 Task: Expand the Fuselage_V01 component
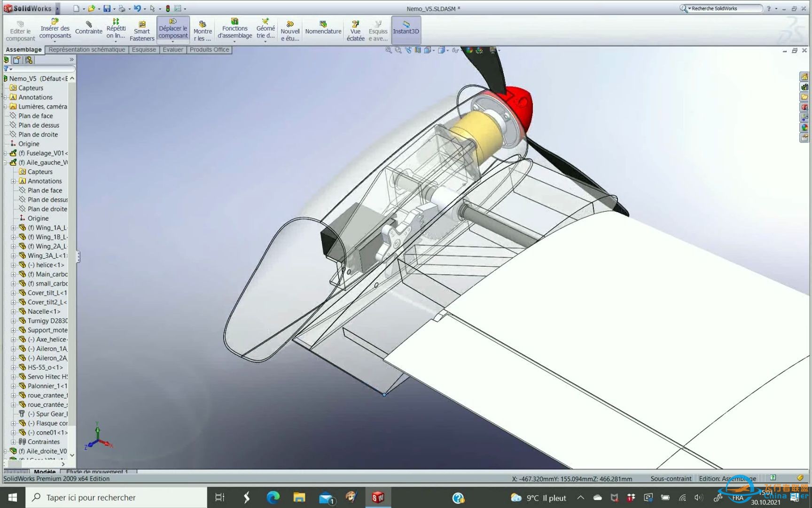point(6,153)
